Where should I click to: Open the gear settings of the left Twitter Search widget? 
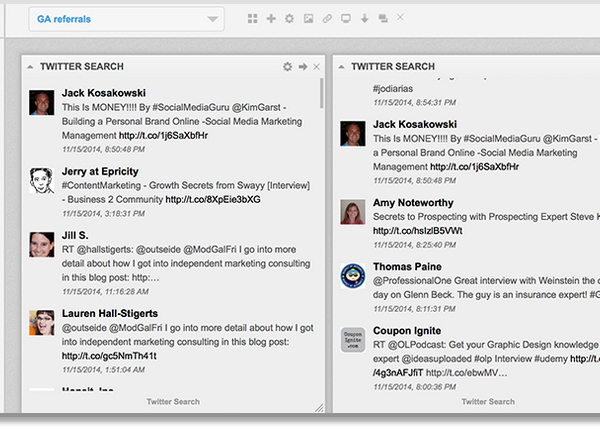[x=288, y=67]
